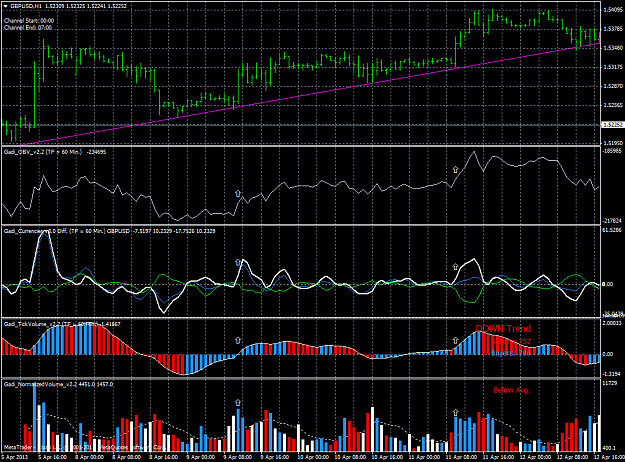Click the 1.53785 price scale value
The height and width of the screenshot is (462, 625).
coord(613,29)
